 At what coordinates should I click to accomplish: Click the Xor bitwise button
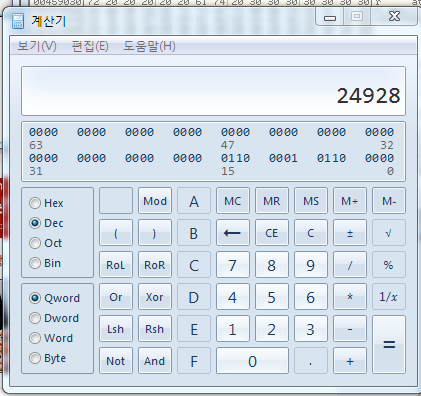(x=155, y=297)
